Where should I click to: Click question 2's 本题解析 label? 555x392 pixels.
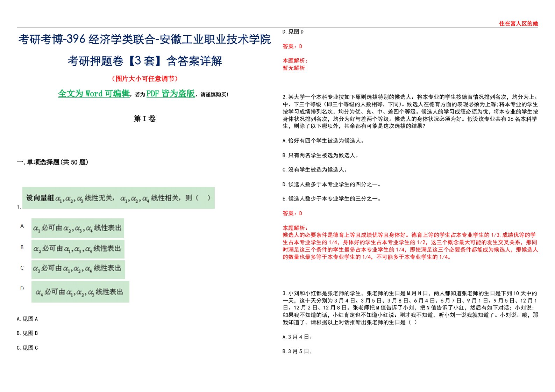point(295,228)
